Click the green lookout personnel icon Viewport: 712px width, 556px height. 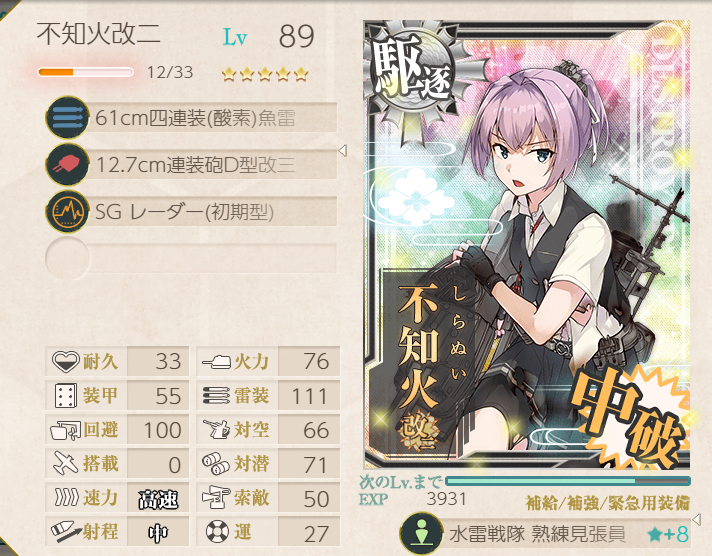tap(421, 533)
